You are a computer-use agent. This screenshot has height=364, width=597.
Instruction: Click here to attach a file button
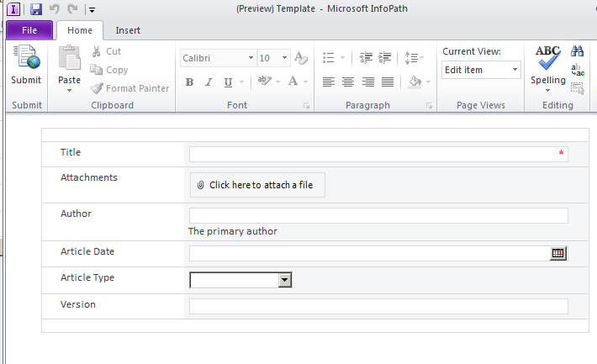pyautogui.click(x=257, y=185)
